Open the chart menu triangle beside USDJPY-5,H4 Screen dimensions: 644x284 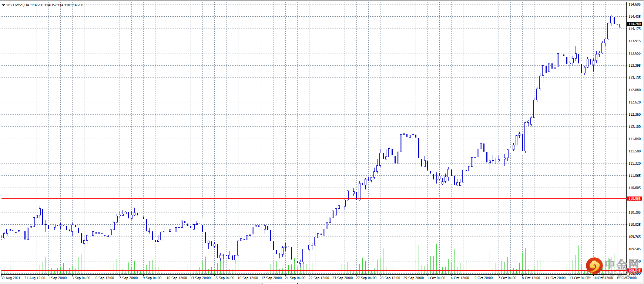click(3, 5)
